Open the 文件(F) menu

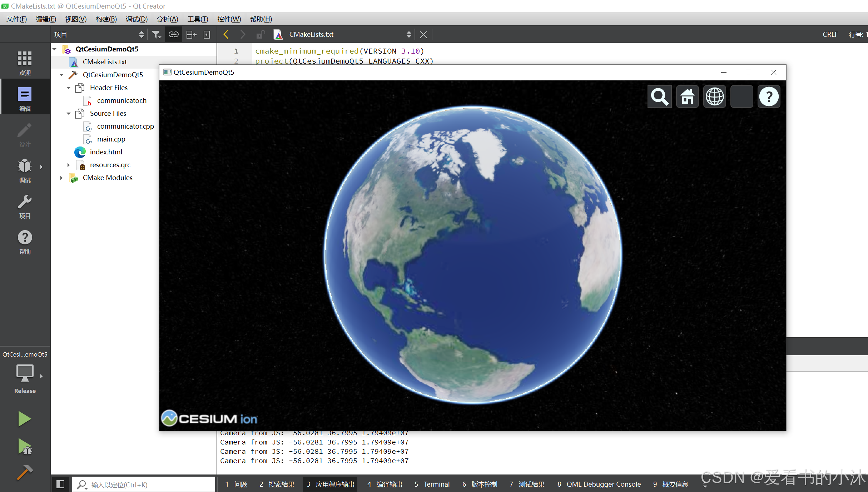click(x=16, y=19)
